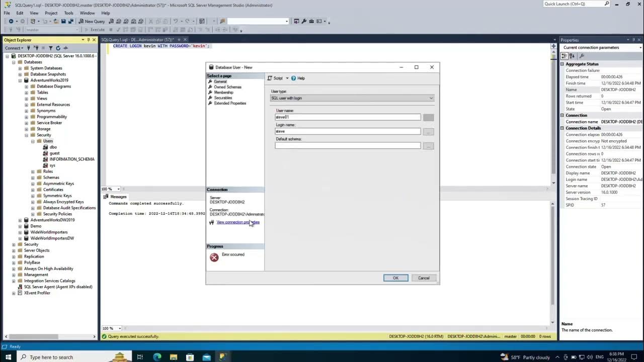The width and height of the screenshot is (644, 362).
Task: Open the Script dropdown arrow
Action: coord(287,78)
